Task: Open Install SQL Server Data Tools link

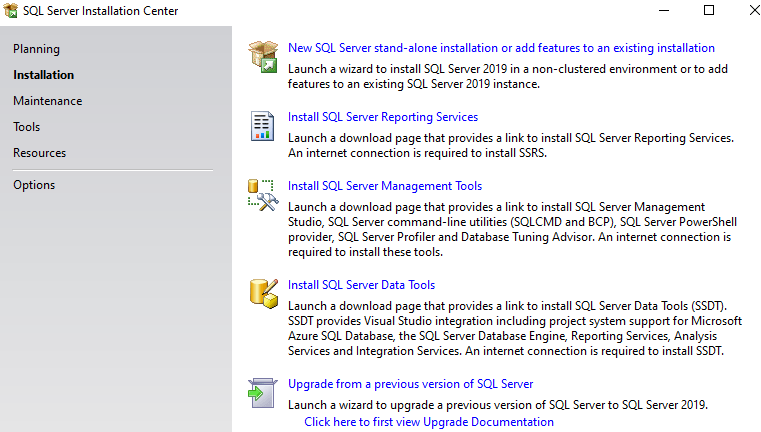Action: (362, 285)
